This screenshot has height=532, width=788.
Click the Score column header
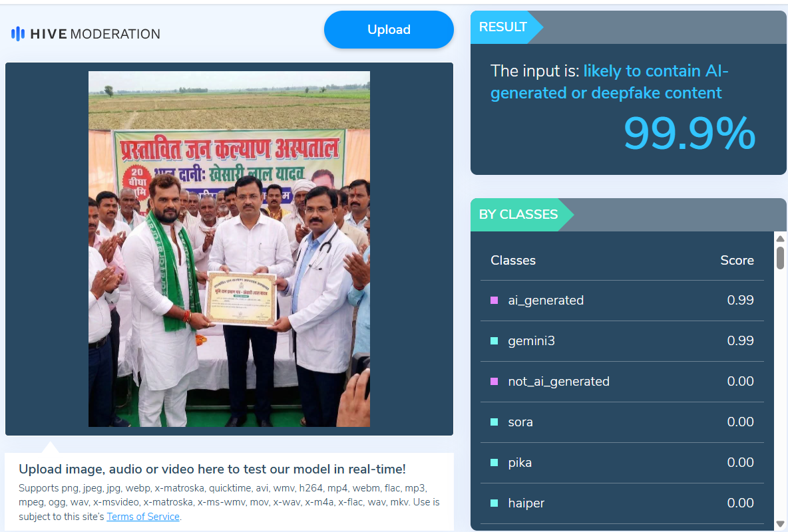[737, 260]
